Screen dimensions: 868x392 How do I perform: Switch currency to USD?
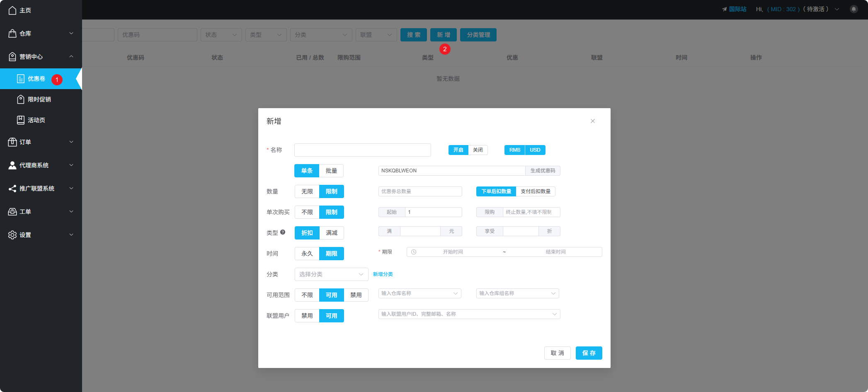(x=535, y=150)
